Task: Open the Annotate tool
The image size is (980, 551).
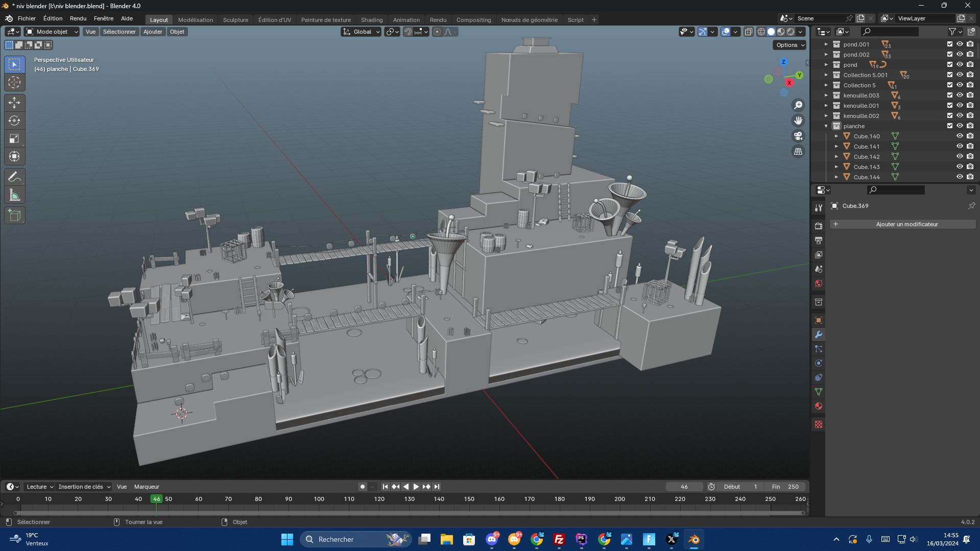Action: (x=14, y=176)
